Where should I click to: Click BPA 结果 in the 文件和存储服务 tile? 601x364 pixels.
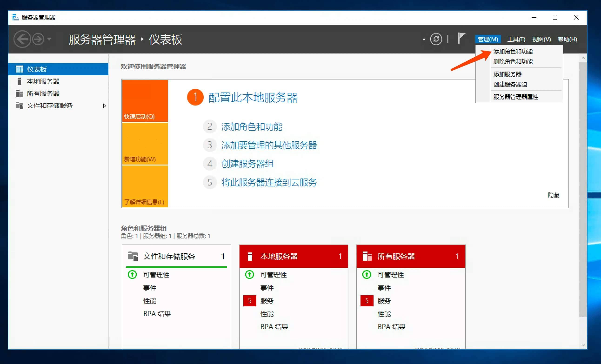click(157, 314)
